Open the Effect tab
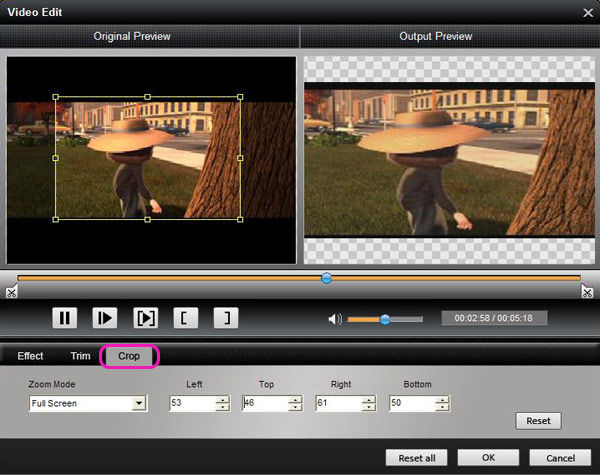Viewport: 600px width, 475px height. (30, 356)
